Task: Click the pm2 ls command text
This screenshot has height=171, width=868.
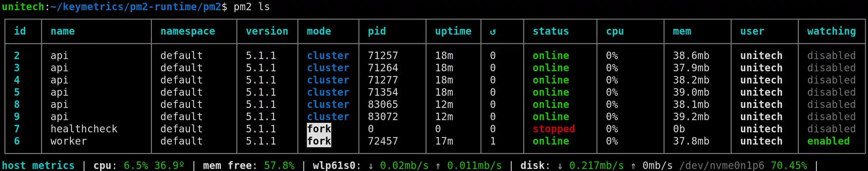Action: point(252,7)
